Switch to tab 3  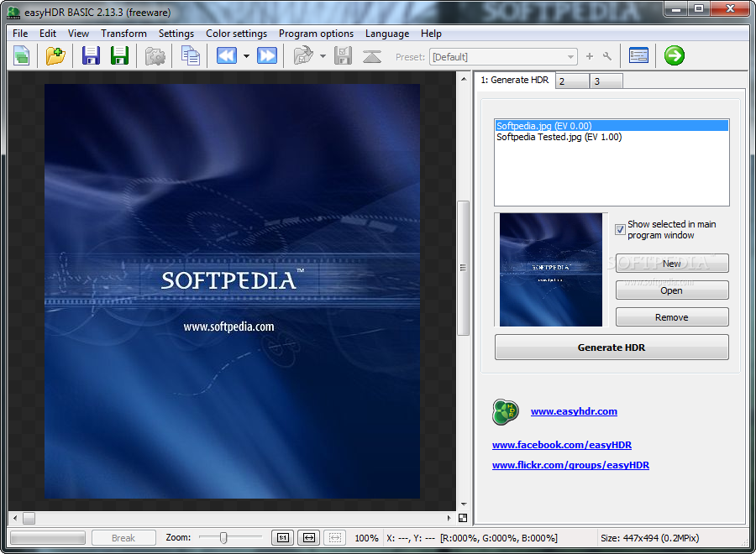(606, 81)
